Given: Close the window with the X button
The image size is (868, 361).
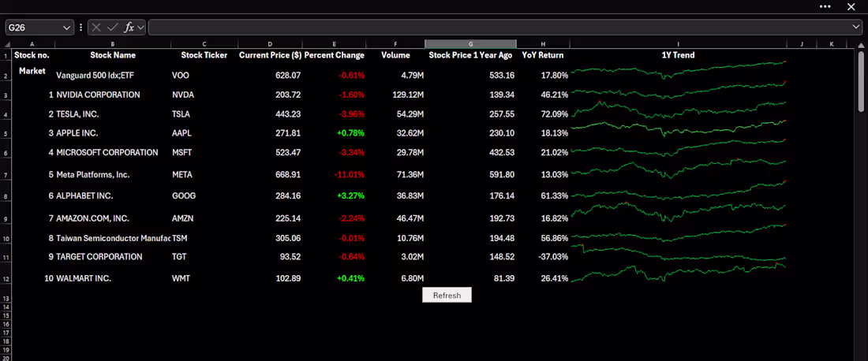Looking at the screenshot, I should pyautogui.click(x=851, y=6).
